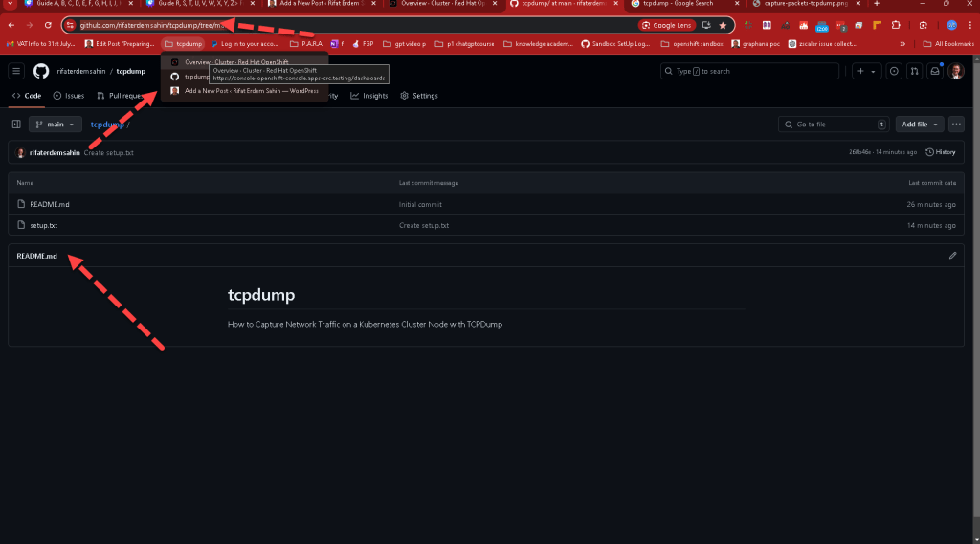Open a new browser tab
The image size is (980, 544).
[877, 4]
